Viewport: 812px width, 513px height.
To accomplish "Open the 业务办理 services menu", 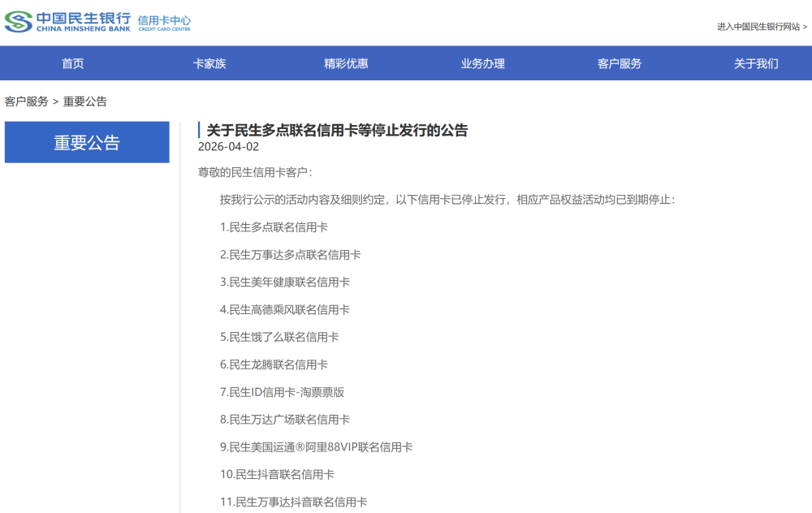I will (482, 63).
